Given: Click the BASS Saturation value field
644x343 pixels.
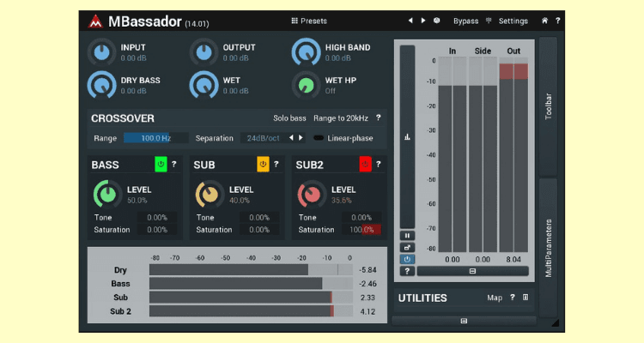Looking at the screenshot, I should (x=157, y=230).
